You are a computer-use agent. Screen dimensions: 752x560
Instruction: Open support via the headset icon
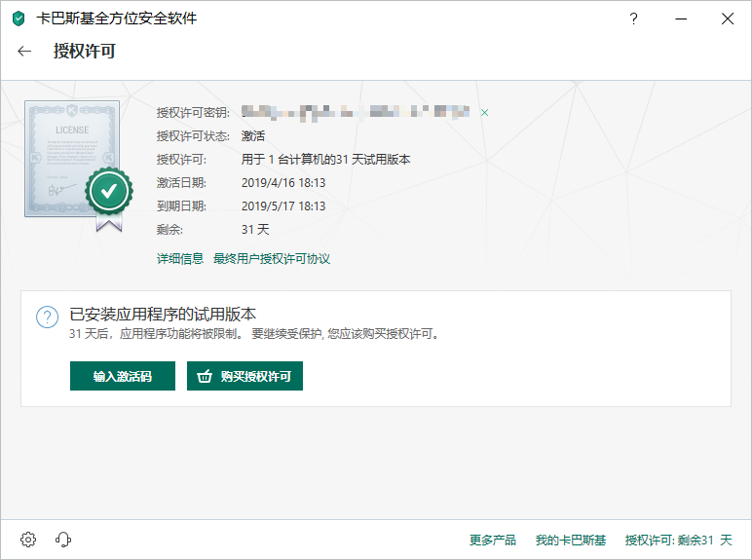(63, 540)
